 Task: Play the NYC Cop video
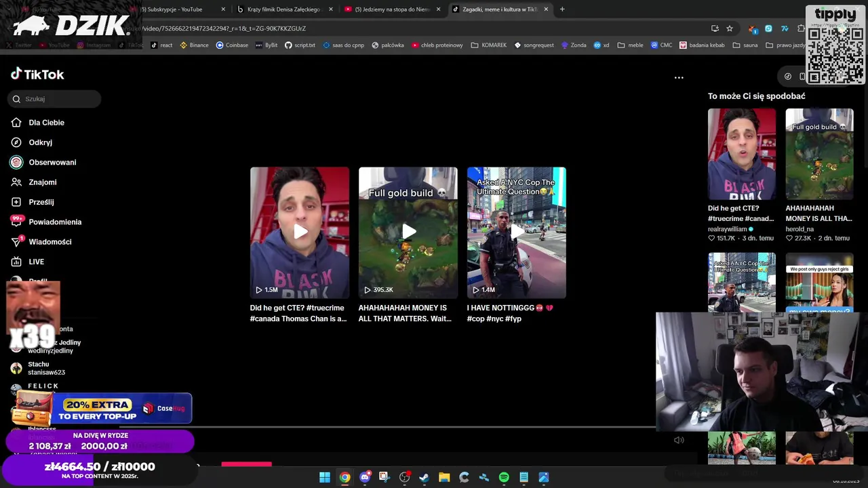[x=517, y=232]
